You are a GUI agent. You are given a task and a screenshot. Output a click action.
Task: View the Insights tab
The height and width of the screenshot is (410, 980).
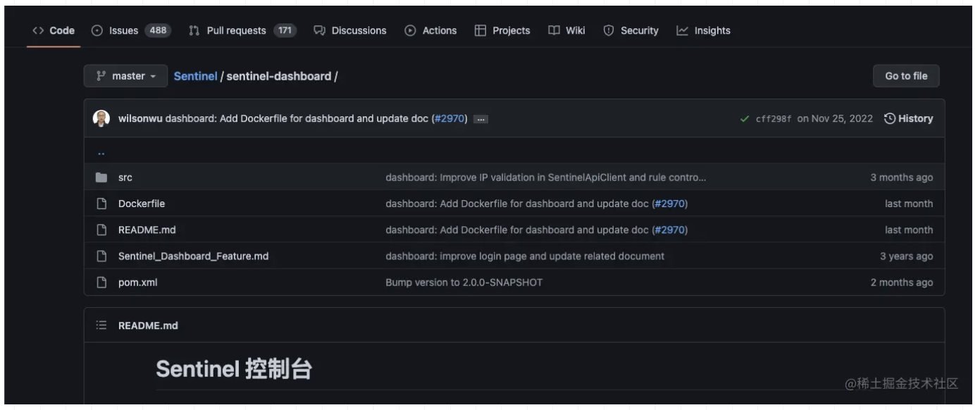point(703,30)
